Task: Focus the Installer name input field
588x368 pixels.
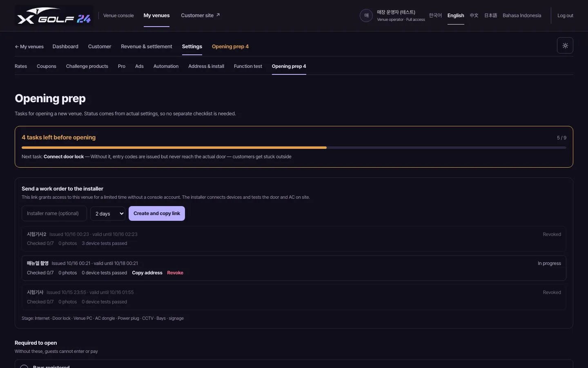Action: (54, 213)
